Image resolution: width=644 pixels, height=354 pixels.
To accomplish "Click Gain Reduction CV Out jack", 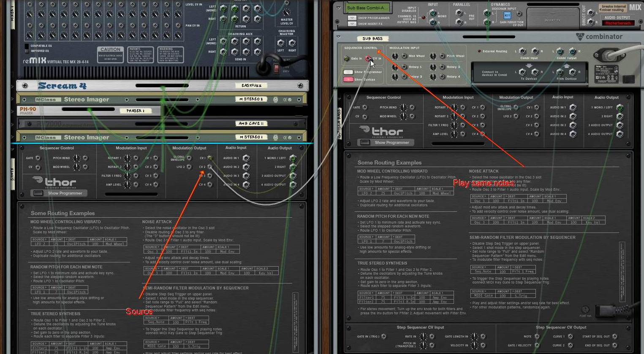I will coord(519,14).
